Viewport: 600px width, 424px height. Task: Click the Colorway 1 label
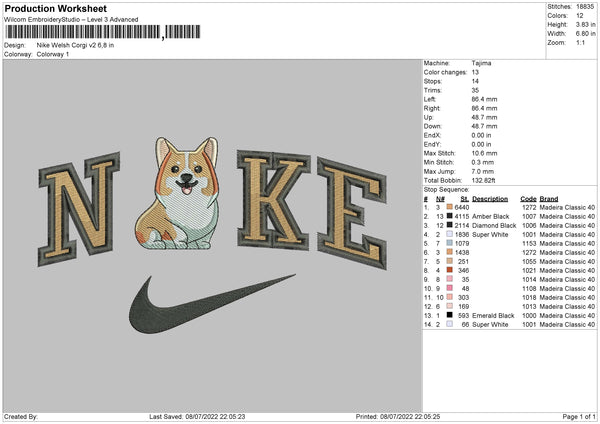pos(53,54)
